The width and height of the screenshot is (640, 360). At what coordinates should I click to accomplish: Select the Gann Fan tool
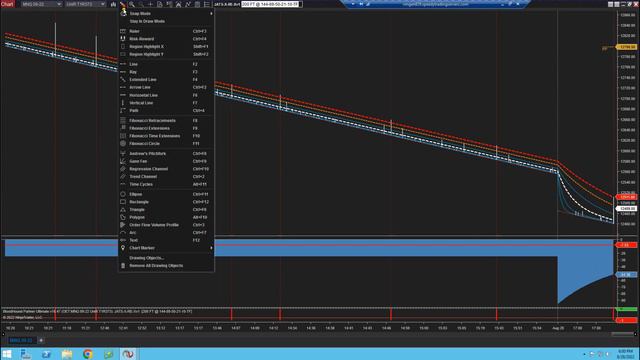pyautogui.click(x=166, y=161)
